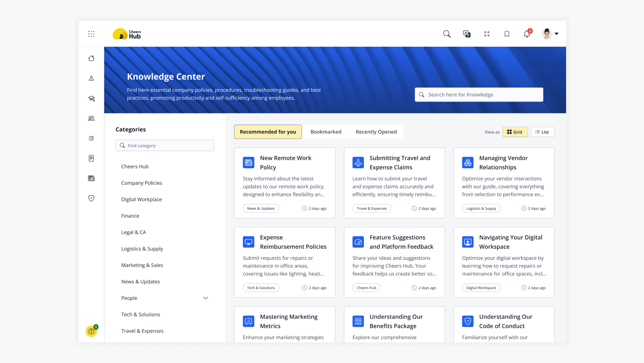Viewport: 644px width, 363px height.
Task: Open the yellow help question-mark button
Action: click(91, 331)
